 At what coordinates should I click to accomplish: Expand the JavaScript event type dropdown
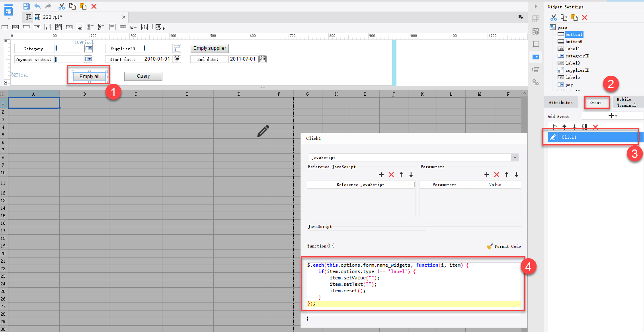coord(515,157)
